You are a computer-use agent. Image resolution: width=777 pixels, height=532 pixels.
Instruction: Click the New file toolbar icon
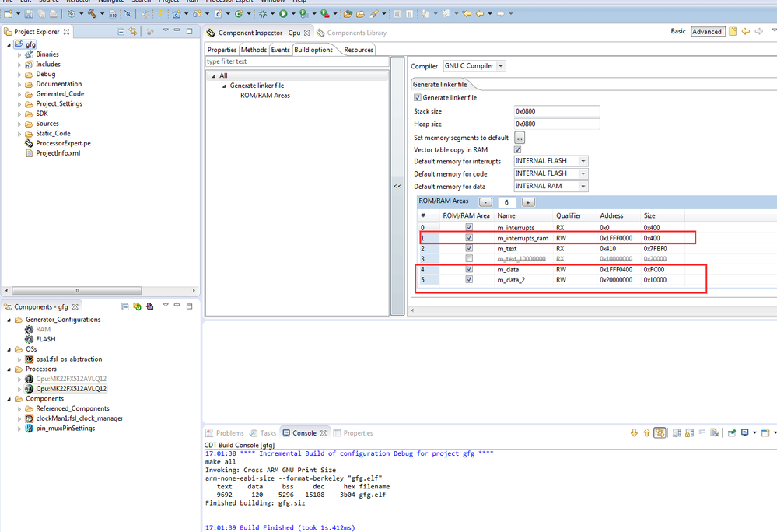click(9, 14)
